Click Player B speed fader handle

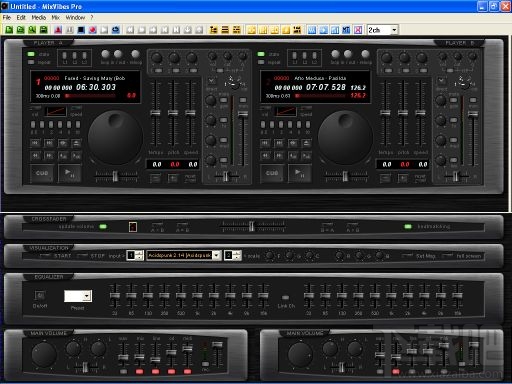point(420,113)
